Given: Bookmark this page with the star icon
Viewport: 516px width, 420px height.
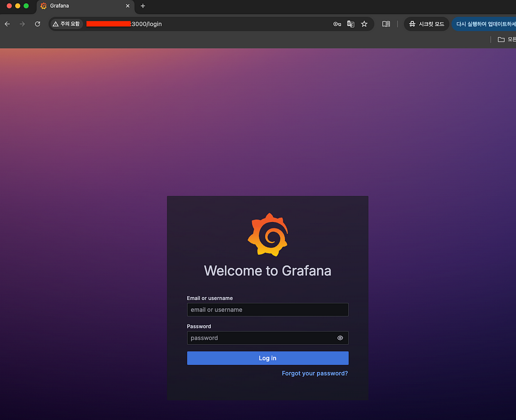Looking at the screenshot, I should coord(364,24).
